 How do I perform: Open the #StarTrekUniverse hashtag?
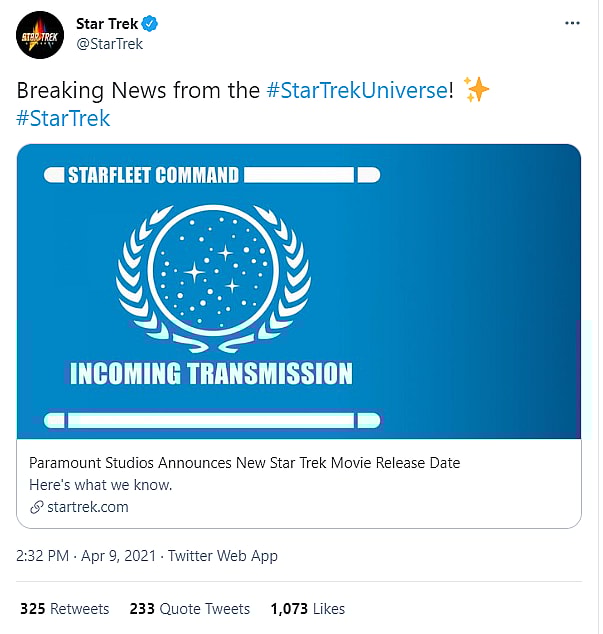(x=355, y=90)
